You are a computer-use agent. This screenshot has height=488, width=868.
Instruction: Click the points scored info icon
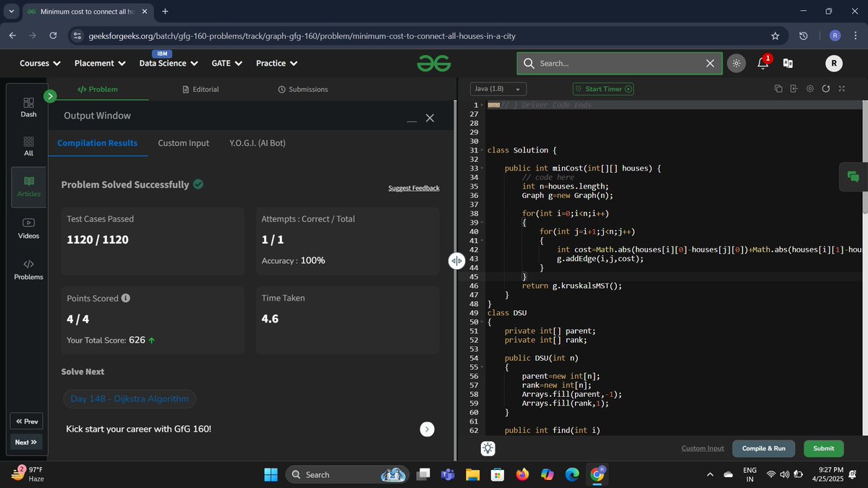(126, 298)
